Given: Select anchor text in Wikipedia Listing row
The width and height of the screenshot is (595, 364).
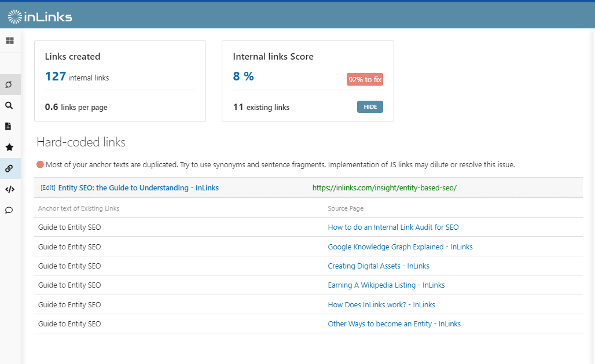Looking at the screenshot, I should click(x=69, y=285).
